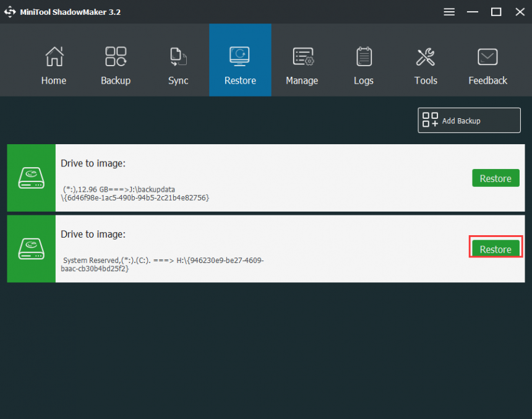Click the Restore monitor icon
Image resolution: width=532 pixels, height=419 pixels.
tap(239, 56)
